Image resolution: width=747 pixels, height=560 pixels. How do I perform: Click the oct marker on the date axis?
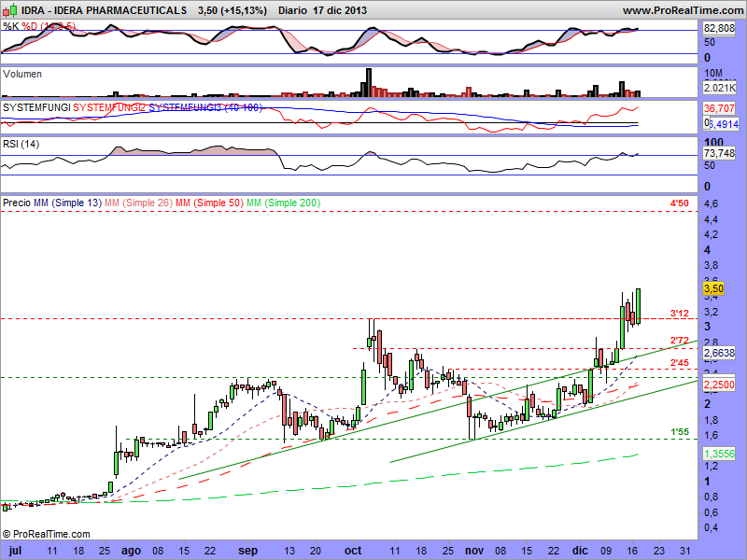[353, 551]
